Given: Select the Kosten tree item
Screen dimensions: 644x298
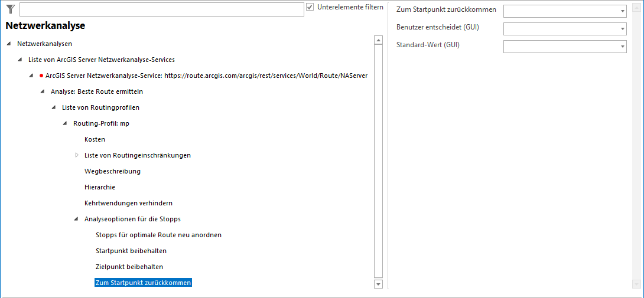Looking at the screenshot, I should [x=95, y=139].
